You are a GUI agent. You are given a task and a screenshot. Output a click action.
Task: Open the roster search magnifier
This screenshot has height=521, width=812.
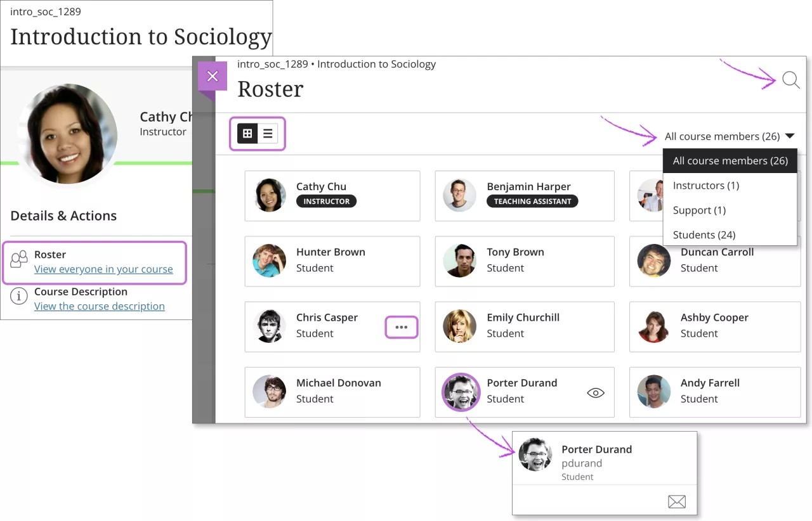point(790,80)
